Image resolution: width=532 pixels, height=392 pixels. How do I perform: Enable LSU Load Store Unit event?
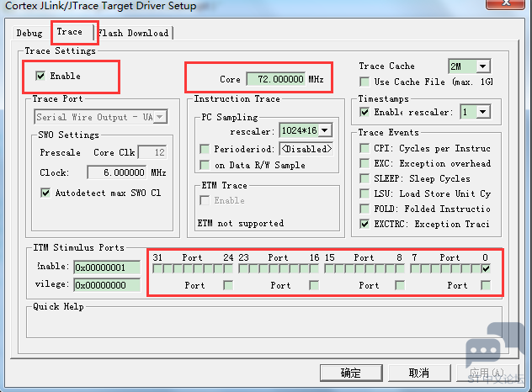click(x=364, y=193)
